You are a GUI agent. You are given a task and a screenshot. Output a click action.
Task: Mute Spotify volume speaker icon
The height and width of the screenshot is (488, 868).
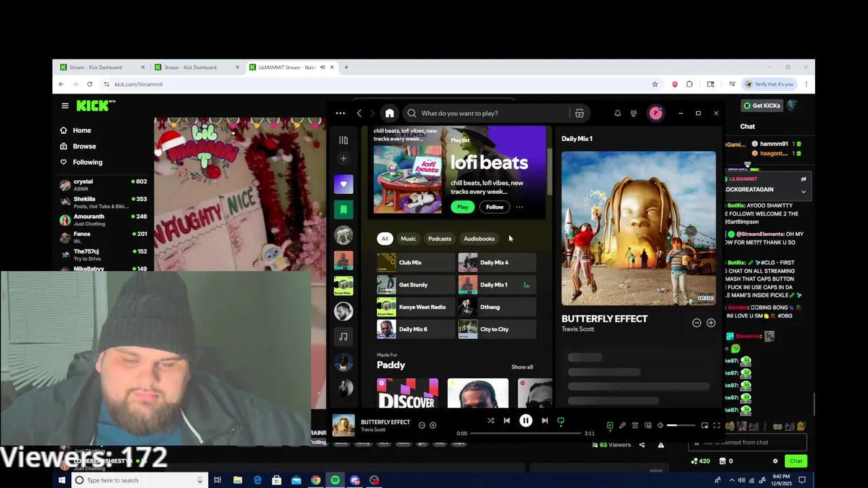coord(660,426)
